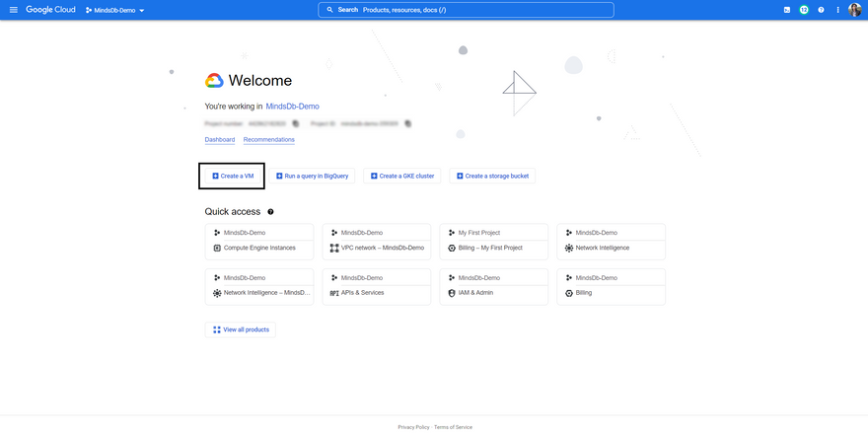Open Cloud Shell terminal icon
Screen dimensions: 868x436
[x=786, y=10]
